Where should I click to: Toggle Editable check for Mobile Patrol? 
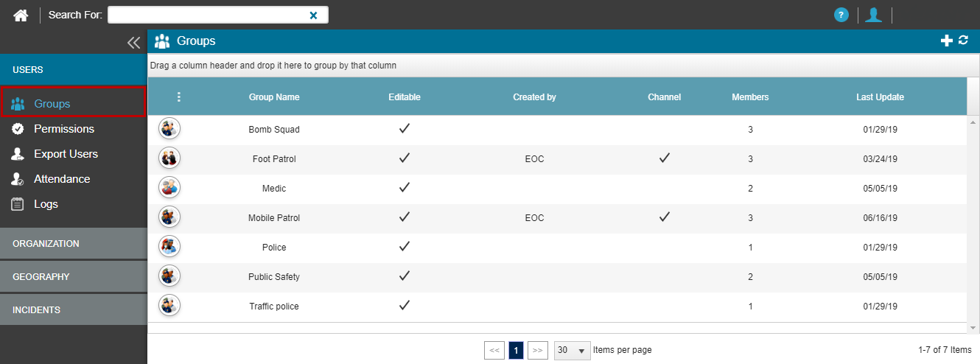(404, 217)
